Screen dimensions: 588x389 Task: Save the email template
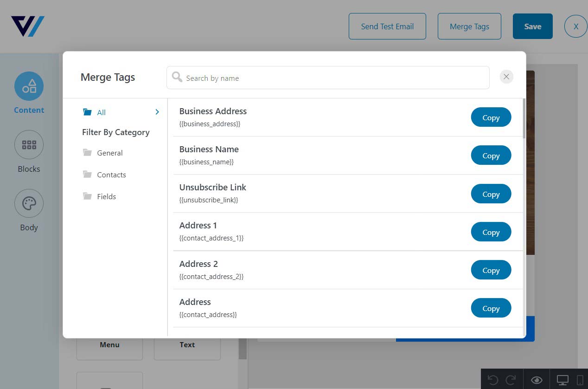pyautogui.click(x=532, y=26)
